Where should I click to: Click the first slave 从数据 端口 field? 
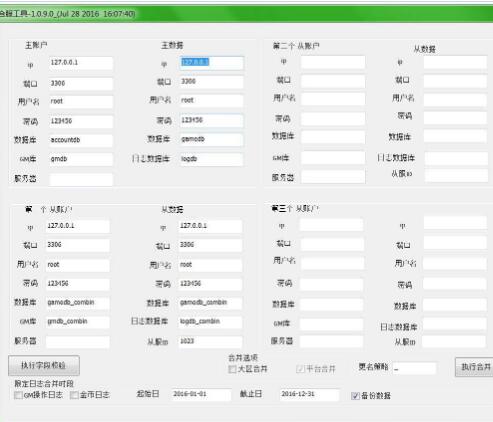[x=210, y=245]
